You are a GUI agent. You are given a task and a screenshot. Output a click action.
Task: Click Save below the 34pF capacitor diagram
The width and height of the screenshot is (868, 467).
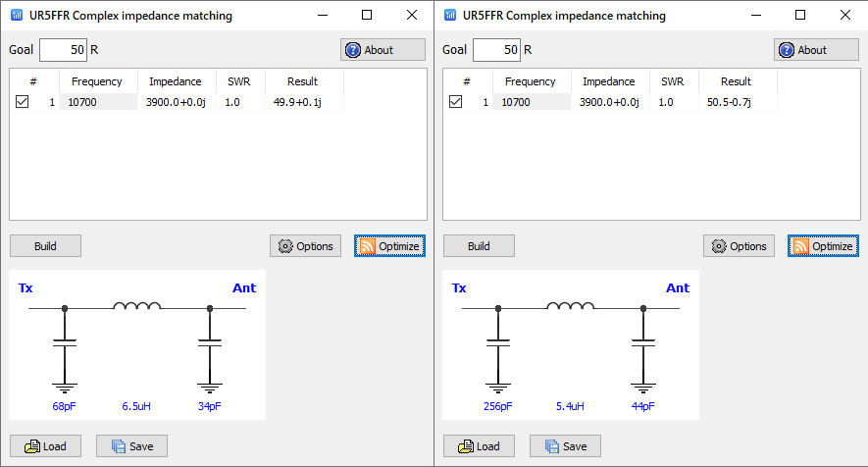click(x=131, y=446)
